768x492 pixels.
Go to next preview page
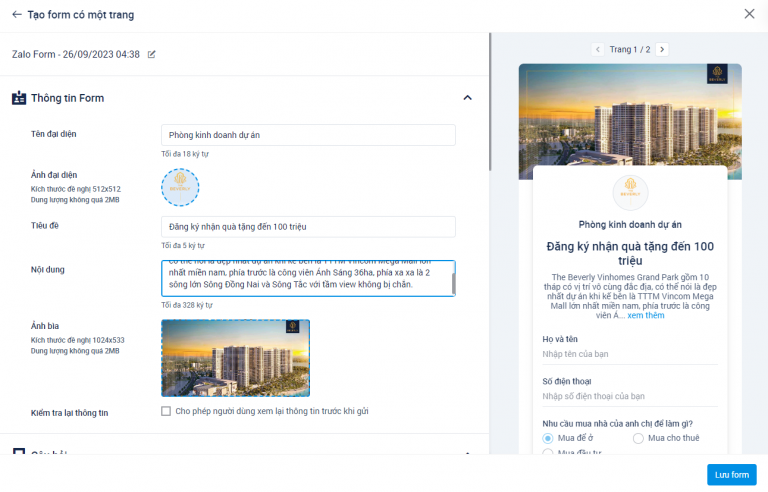click(662, 49)
